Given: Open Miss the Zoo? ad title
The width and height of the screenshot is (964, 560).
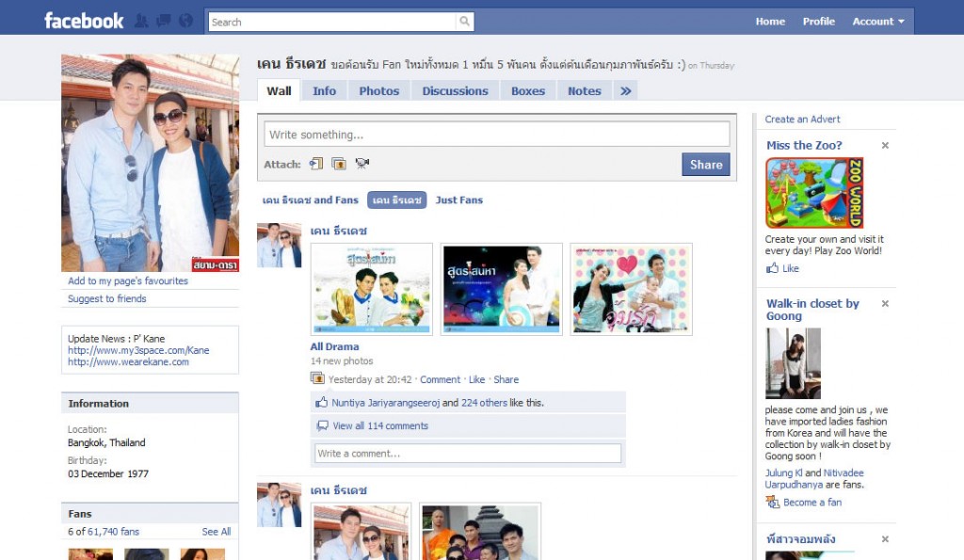Looking at the screenshot, I should click(804, 146).
